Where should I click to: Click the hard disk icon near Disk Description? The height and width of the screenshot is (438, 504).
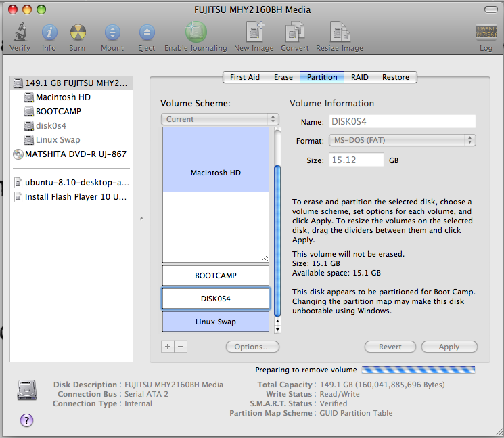(x=27, y=390)
